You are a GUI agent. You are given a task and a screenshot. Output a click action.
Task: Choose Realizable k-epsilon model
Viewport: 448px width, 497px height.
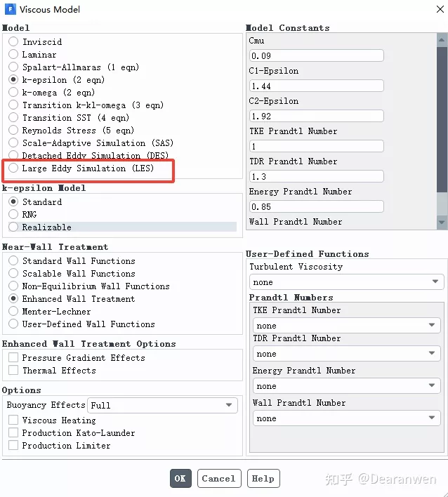[x=13, y=227]
